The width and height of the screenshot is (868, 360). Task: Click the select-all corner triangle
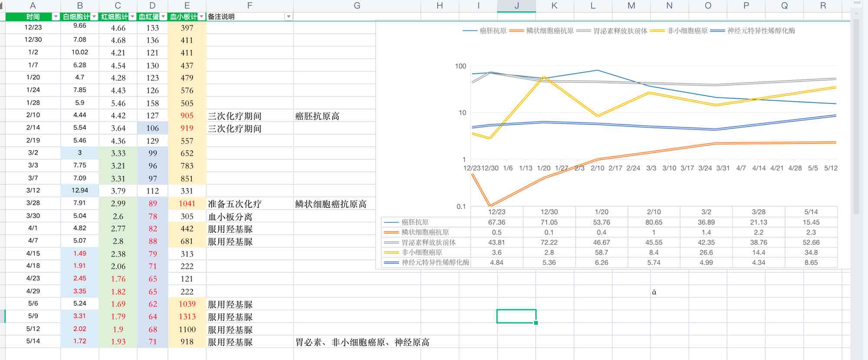click(x=2, y=6)
